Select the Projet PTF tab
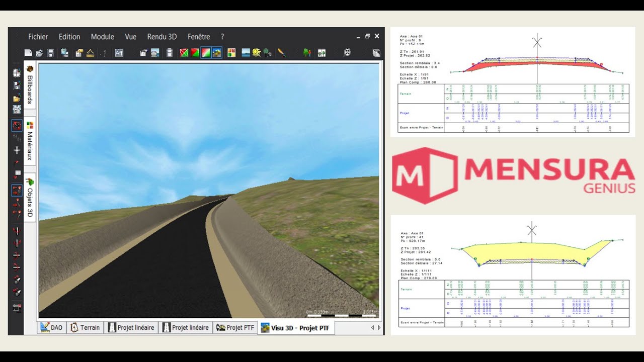The width and height of the screenshot is (644, 362). click(x=235, y=327)
